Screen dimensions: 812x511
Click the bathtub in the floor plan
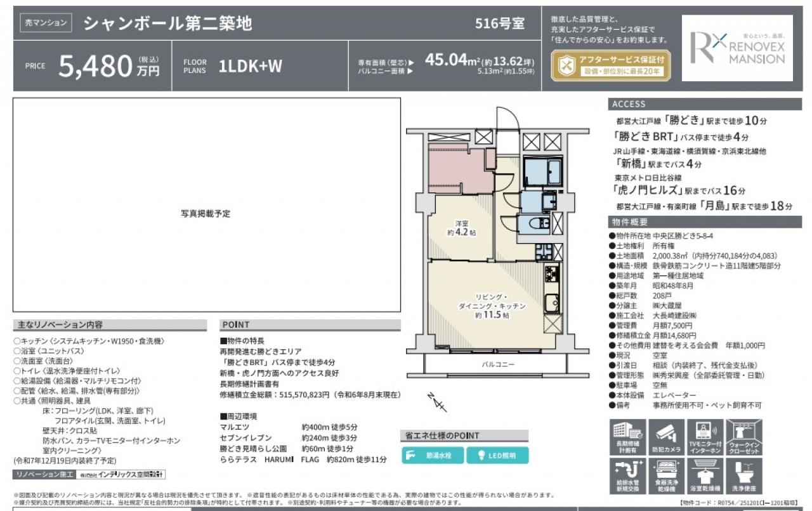[x=543, y=170]
